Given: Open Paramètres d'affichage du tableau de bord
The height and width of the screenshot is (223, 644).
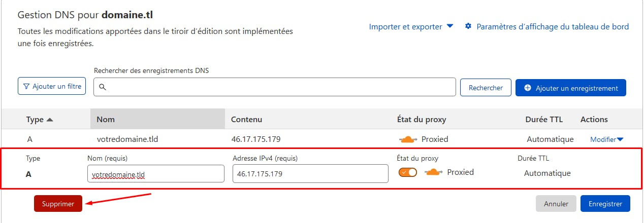Looking at the screenshot, I should 552,26.
